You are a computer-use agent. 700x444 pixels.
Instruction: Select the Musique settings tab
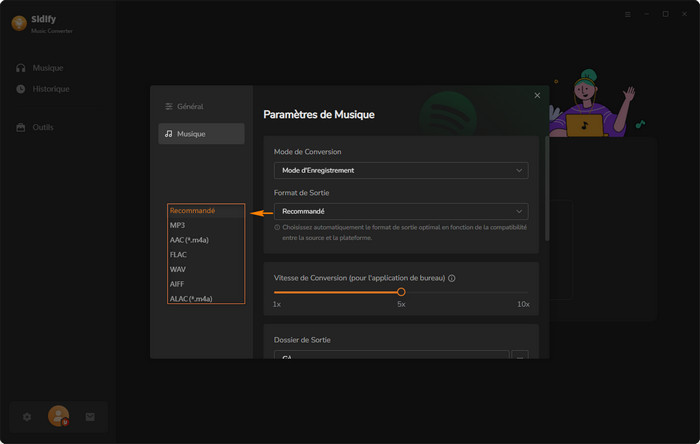(x=201, y=134)
